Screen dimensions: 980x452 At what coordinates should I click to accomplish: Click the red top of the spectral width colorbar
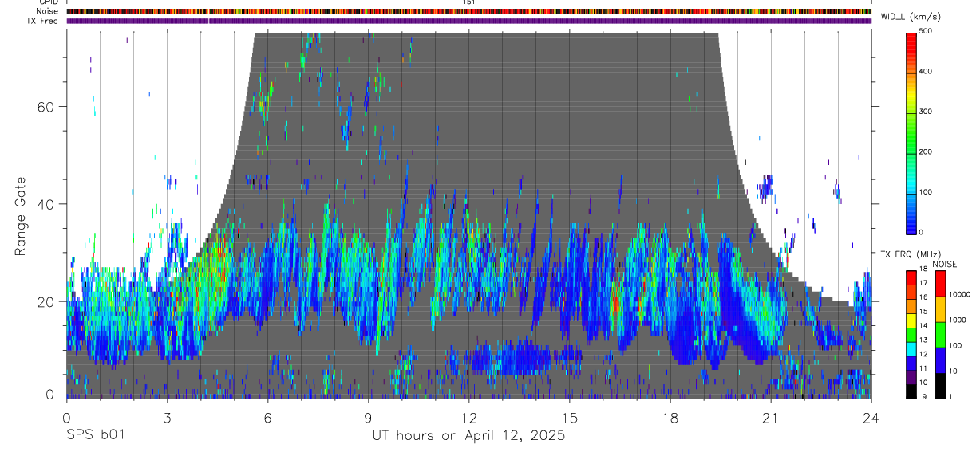click(x=911, y=37)
